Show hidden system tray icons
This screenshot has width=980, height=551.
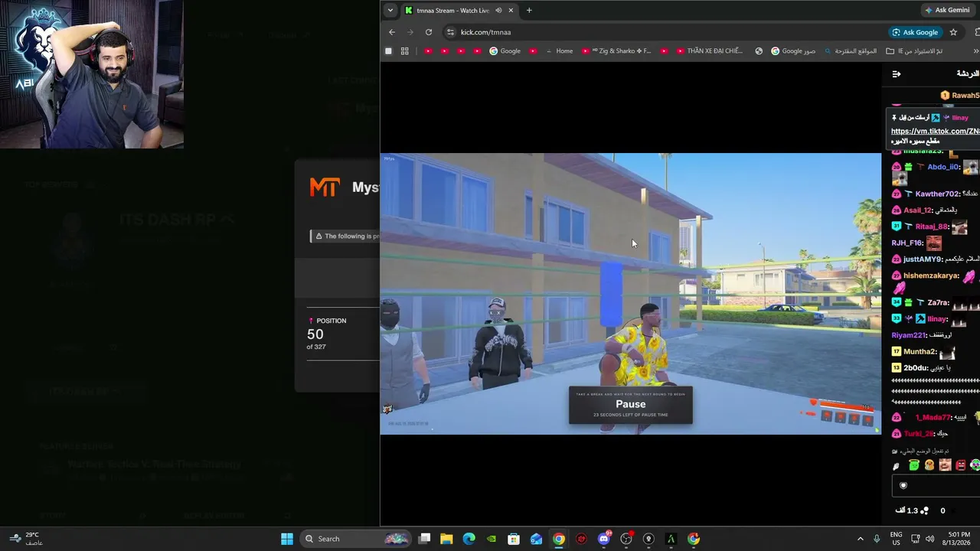point(860,539)
